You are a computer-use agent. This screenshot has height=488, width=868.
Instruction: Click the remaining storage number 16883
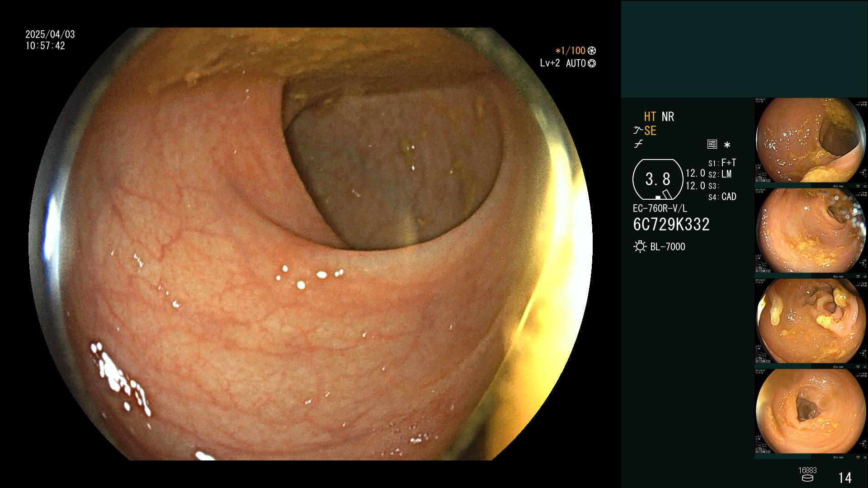pos(807,470)
